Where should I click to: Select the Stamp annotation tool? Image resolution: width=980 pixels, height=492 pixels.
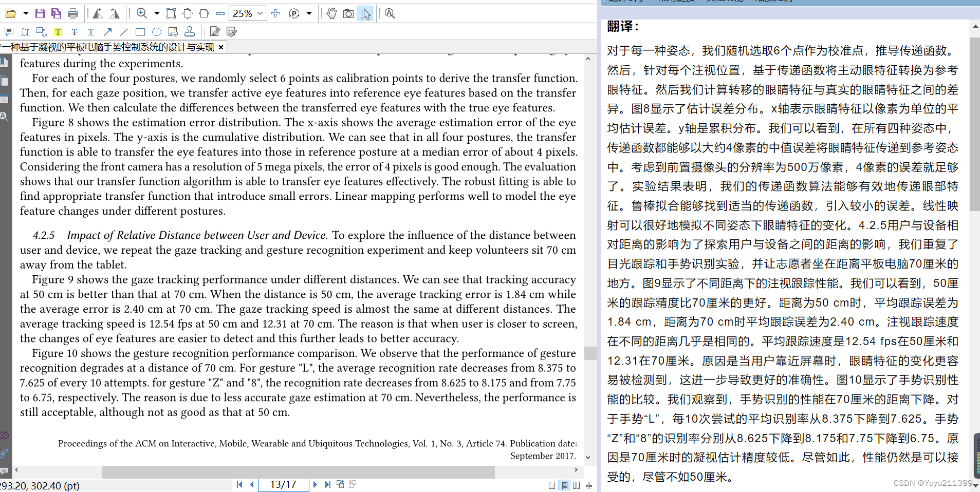[x=190, y=31]
